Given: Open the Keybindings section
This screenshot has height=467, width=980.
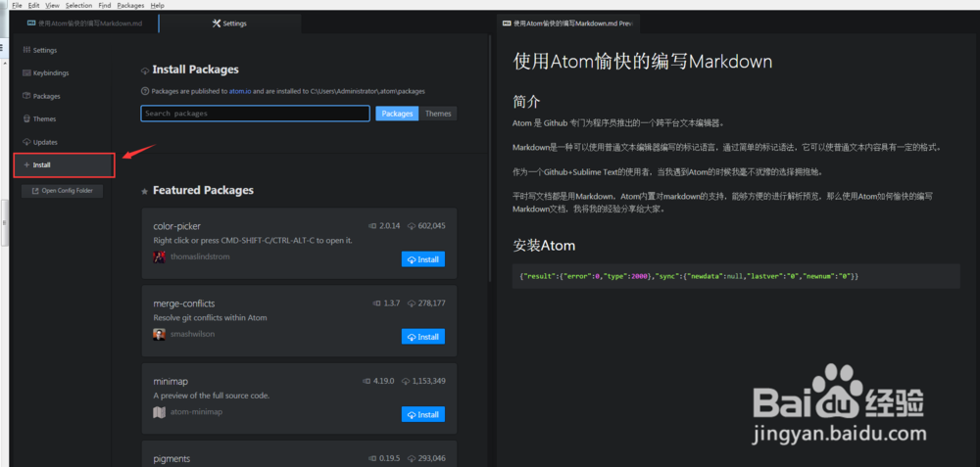Looking at the screenshot, I should click(x=51, y=73).
